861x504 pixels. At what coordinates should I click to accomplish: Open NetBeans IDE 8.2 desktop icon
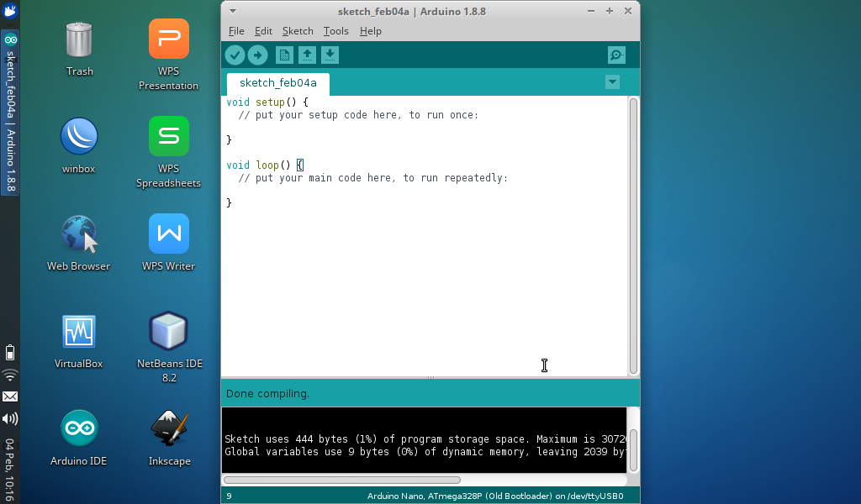pyautogui.click(x=168, y=330)
